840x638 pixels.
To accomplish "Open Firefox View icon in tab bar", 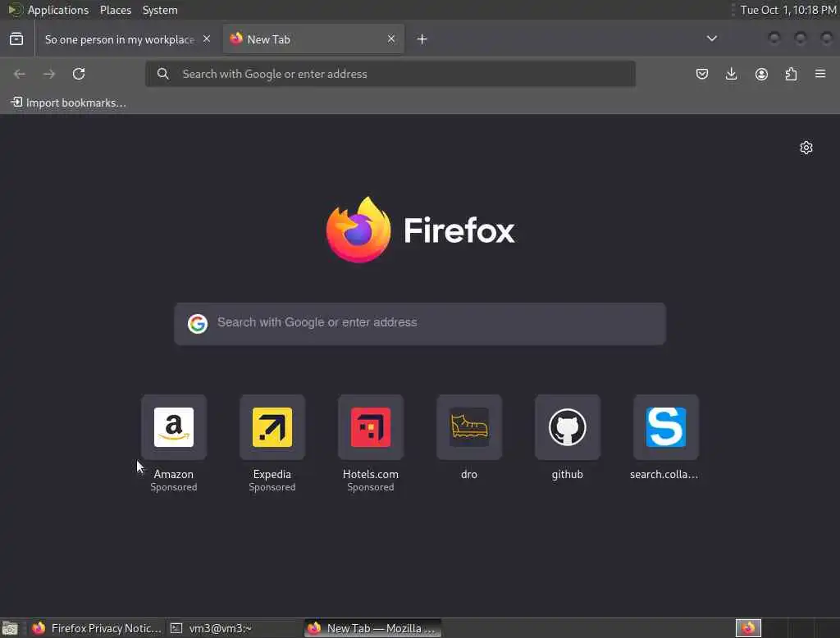I will [16, 39].
